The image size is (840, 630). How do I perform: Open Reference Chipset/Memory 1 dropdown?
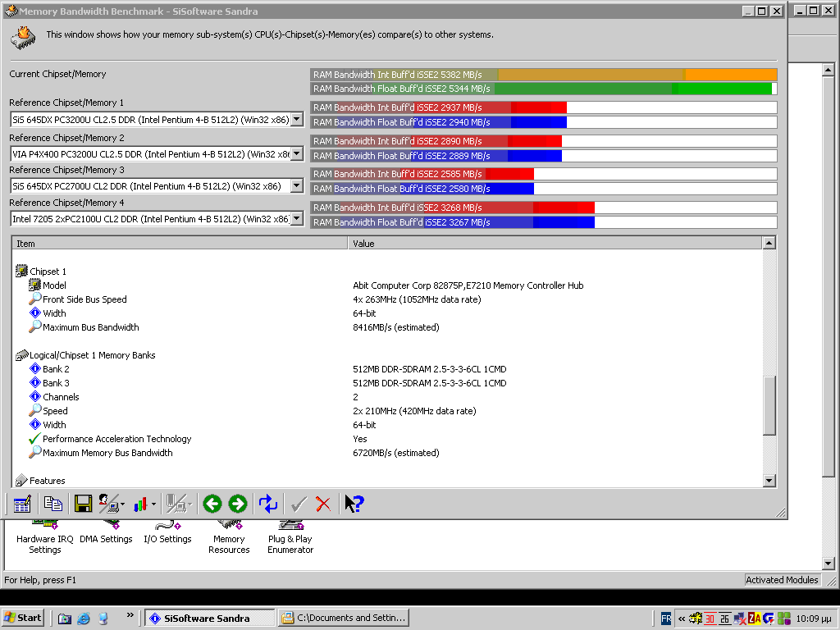[296, 120]
